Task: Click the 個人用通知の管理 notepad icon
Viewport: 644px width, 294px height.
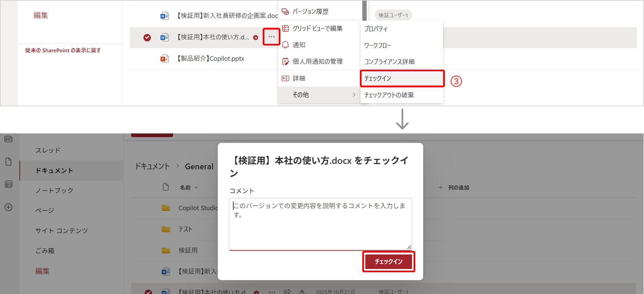Action: pos(285,61)
